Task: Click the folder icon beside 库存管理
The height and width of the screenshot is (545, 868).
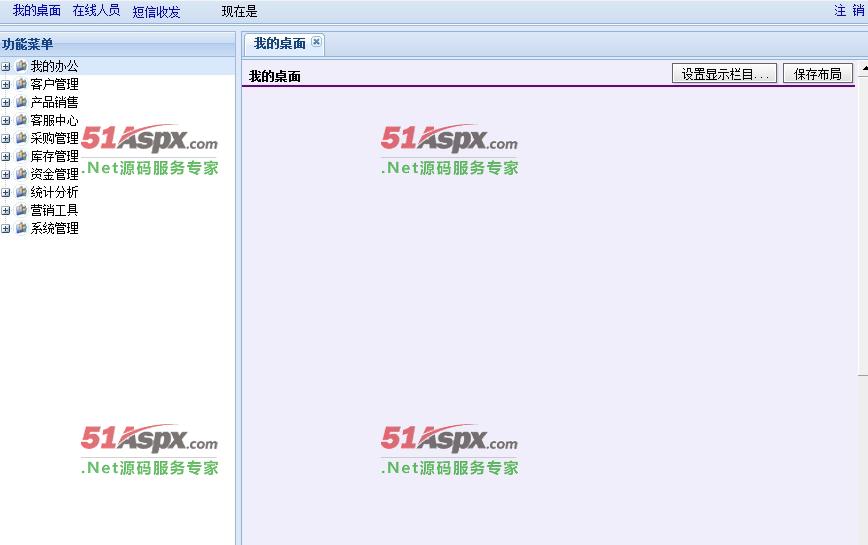Action: [22, 156]
